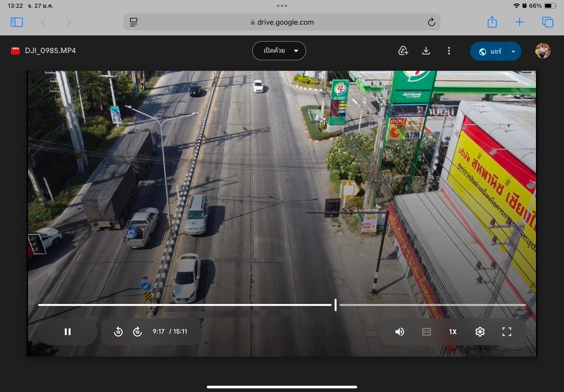The image size is (564, 392).
Task: Enter fullscreen video mode
Action: (507, 332)
